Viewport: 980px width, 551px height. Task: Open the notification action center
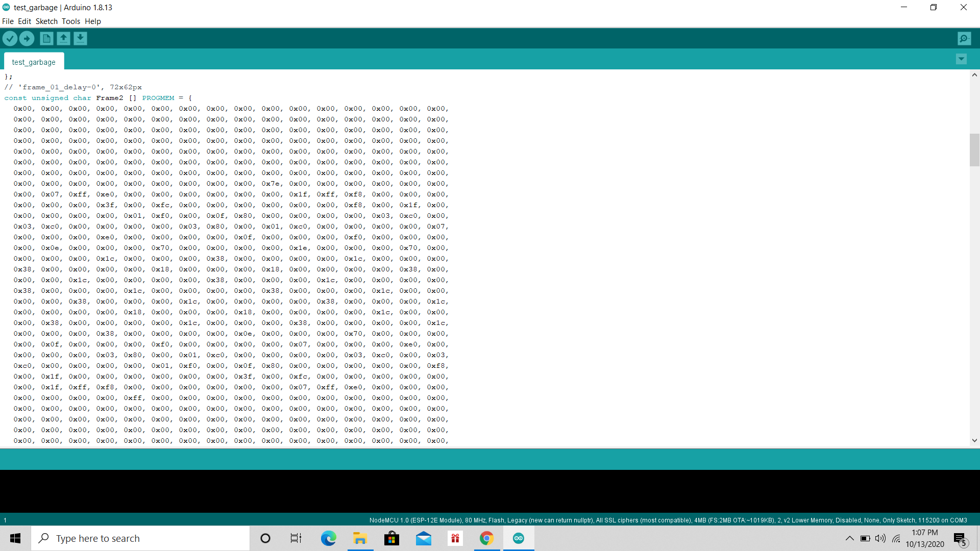click(x=960, y=538)
